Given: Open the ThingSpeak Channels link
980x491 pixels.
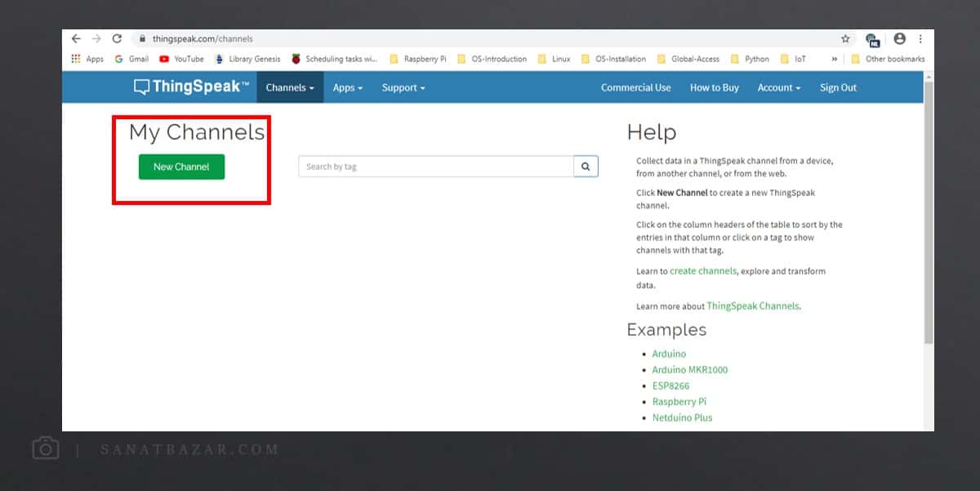Looking at the screenshot, I should (753, 306).
